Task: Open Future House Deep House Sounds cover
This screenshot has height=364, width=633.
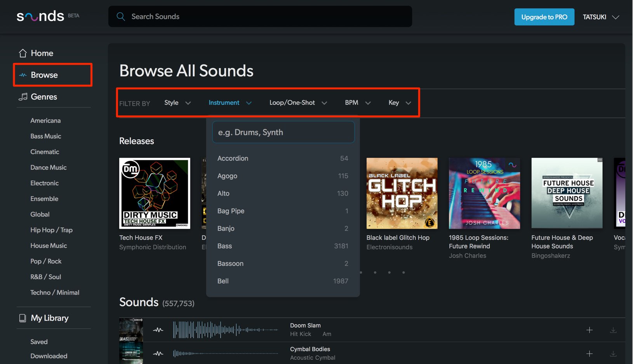Action: (x=567, y=193)
